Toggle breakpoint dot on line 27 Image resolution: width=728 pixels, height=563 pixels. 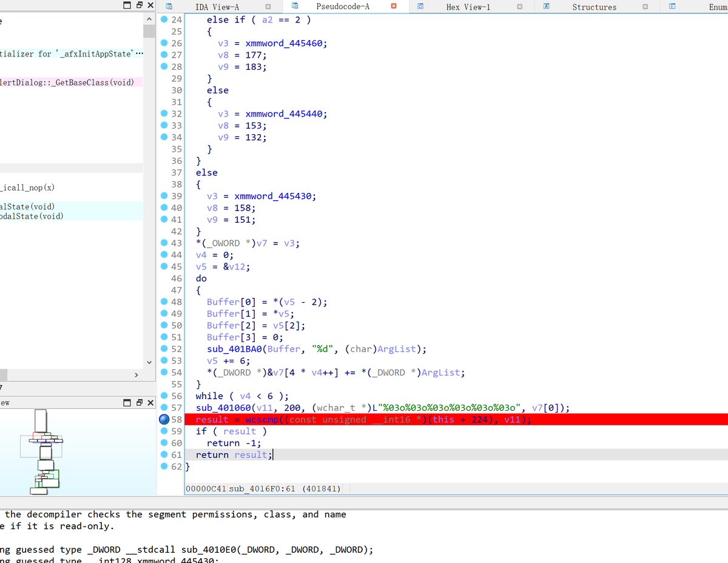(164, 55)
